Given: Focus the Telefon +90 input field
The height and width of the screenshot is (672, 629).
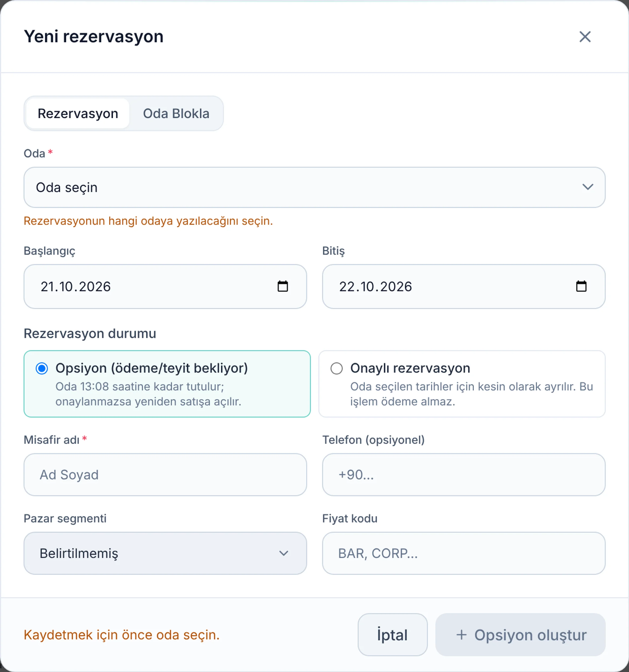Looking at the screenshot, I should pos(464,475).
